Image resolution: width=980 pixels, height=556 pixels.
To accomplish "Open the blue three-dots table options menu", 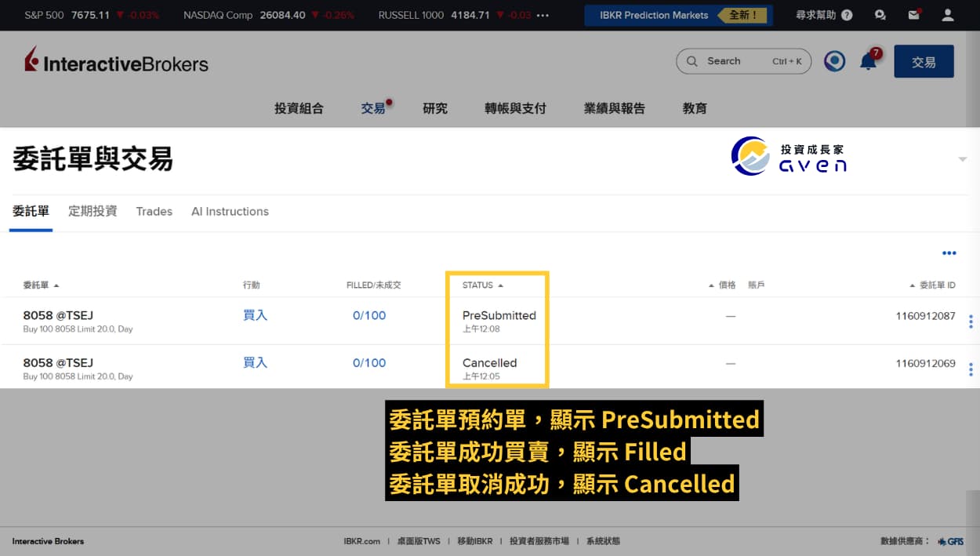I will point(949,253).
